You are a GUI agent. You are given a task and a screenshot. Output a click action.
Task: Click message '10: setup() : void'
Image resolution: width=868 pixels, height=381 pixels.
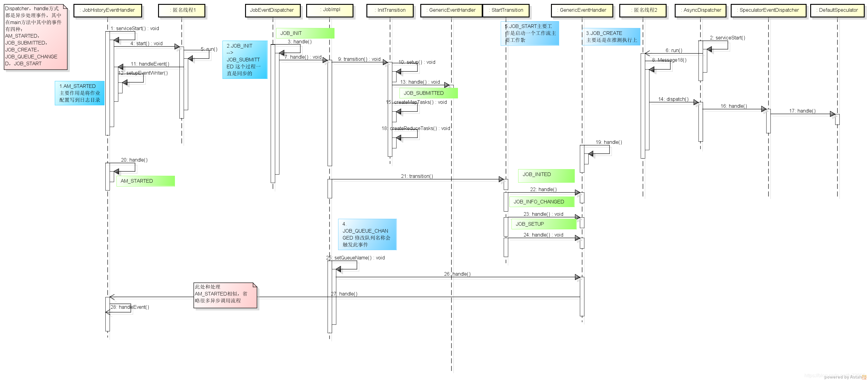(x=417, y=62)
